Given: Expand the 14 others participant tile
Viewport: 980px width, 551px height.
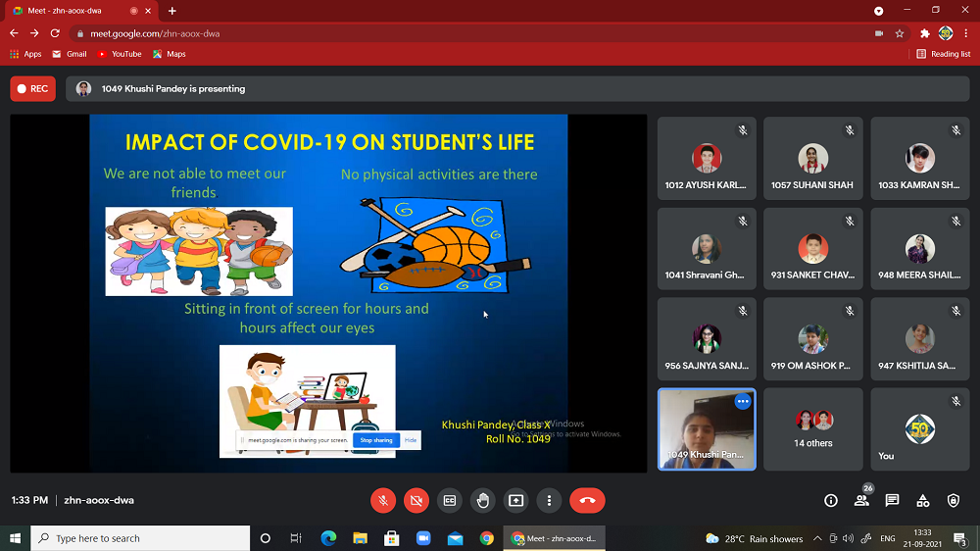Looking at the screenshot, I should 812,428.
